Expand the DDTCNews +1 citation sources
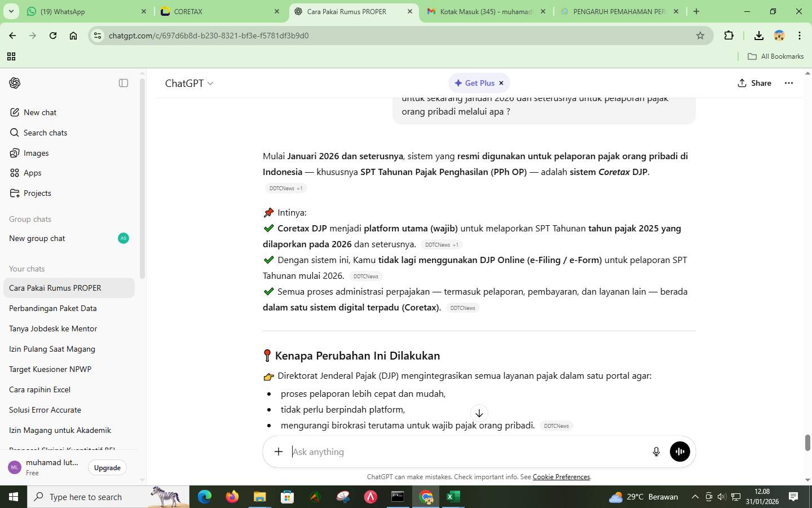The image size is (812, 508). (x=286, y=188)
